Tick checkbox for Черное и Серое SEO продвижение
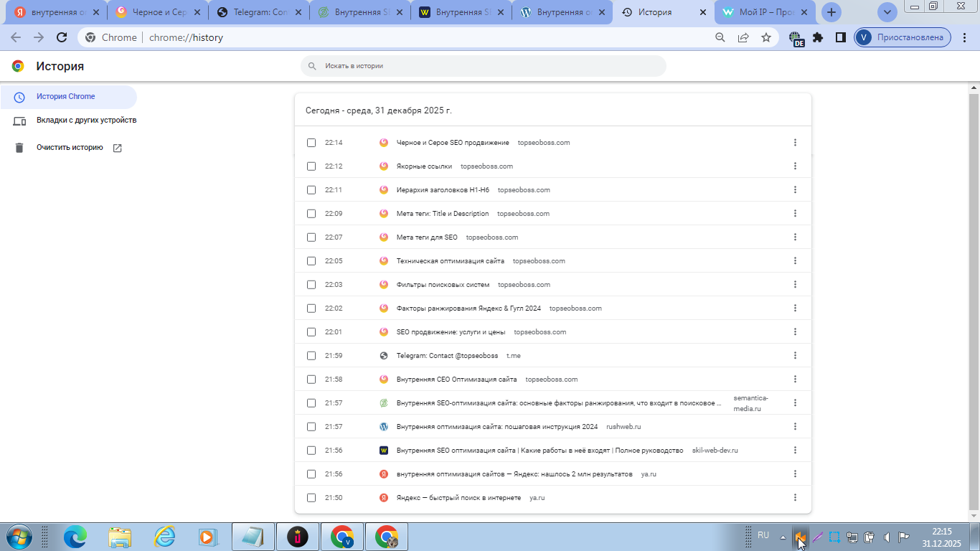 (311, 143)
